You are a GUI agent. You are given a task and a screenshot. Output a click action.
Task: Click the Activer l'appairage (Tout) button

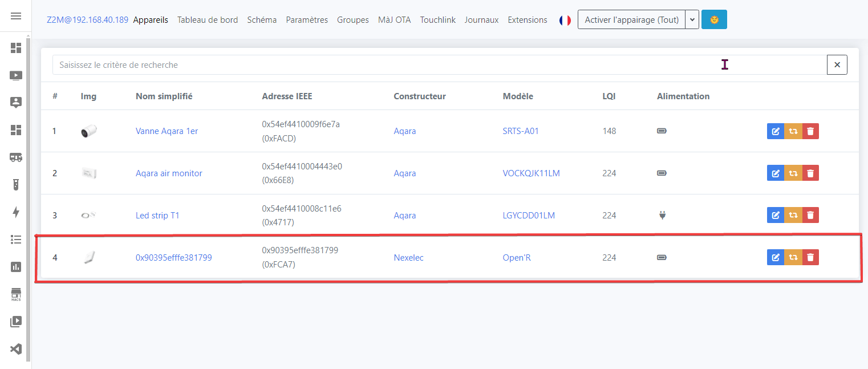[632, 19]
